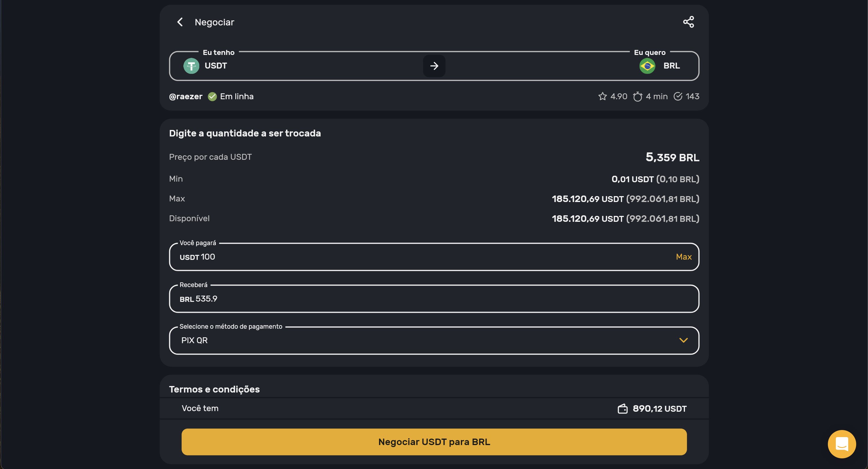Click the Termos e condições heading

pos(214,390)
